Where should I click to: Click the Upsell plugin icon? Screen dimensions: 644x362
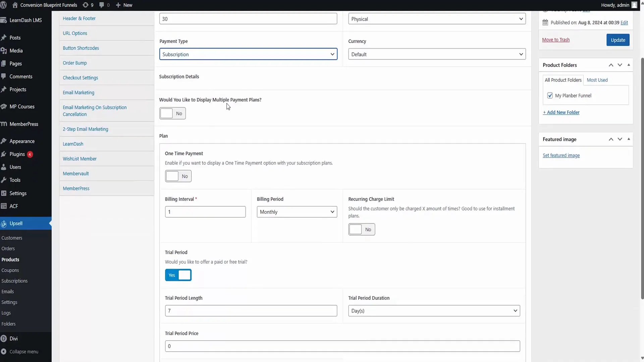(x=4, y=224)
